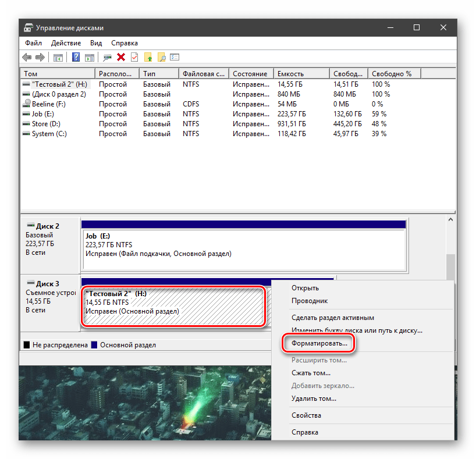Sort by the Свободно % column header
476x459 pixels.
pyautogui.click(x=395, y=74)
